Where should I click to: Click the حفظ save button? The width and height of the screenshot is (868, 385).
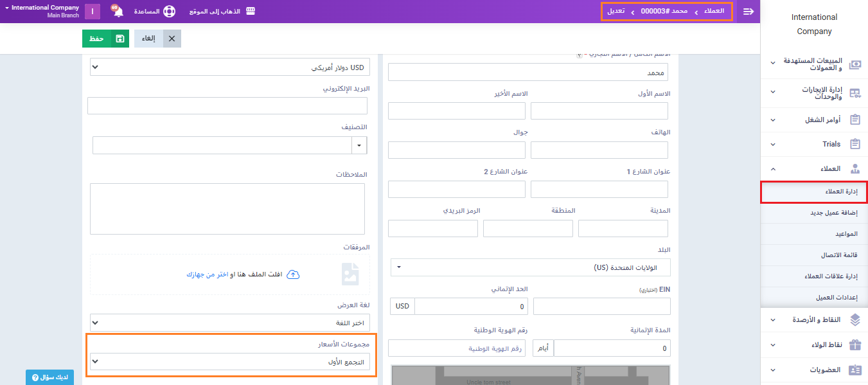coord(97,39)
